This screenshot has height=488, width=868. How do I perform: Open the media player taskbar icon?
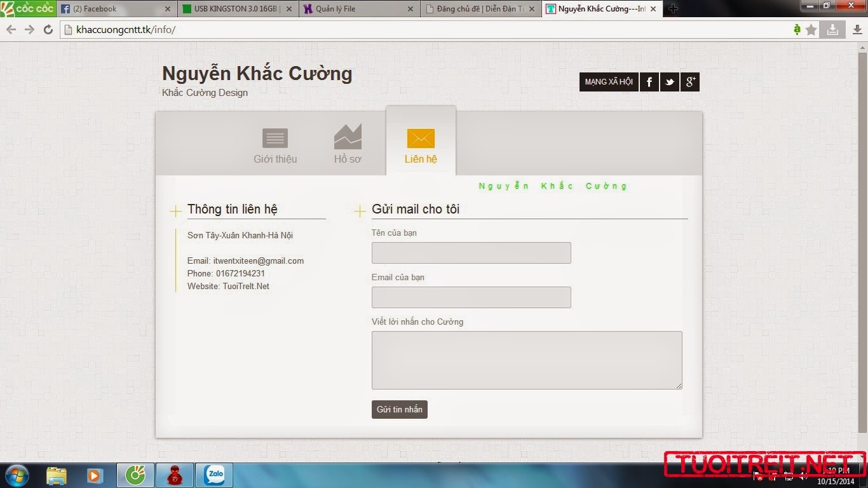(95, 475)
